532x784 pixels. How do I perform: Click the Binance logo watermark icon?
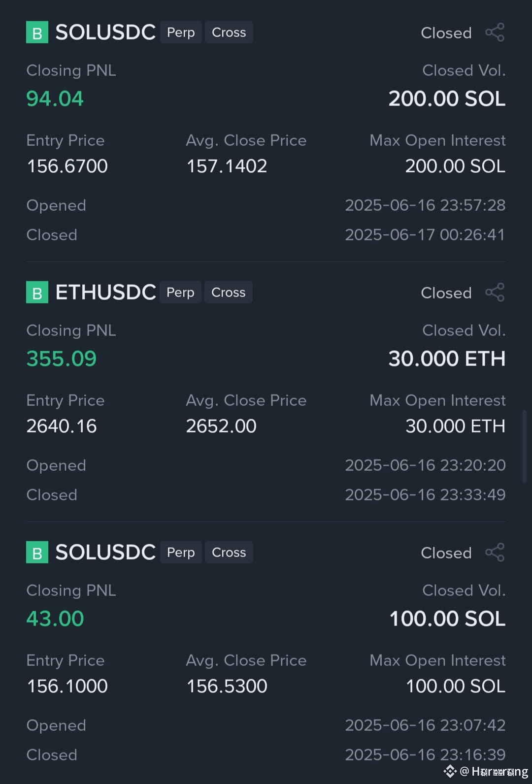(450, 771)
